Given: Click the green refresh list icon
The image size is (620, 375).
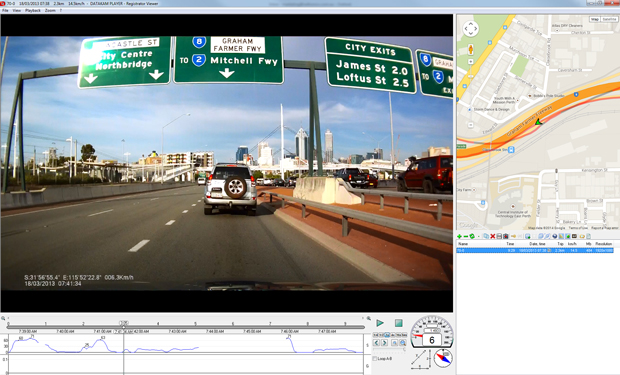Looking at the screenshot, I should tap(472, 236).
